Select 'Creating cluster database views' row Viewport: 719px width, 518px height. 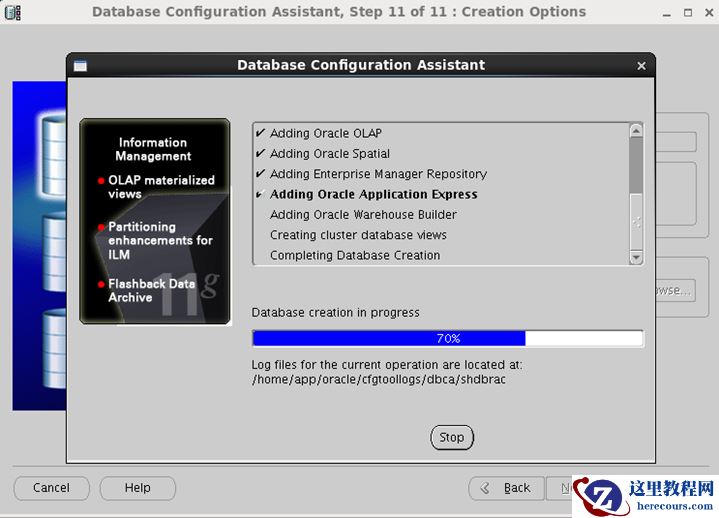tap(442, 235)
